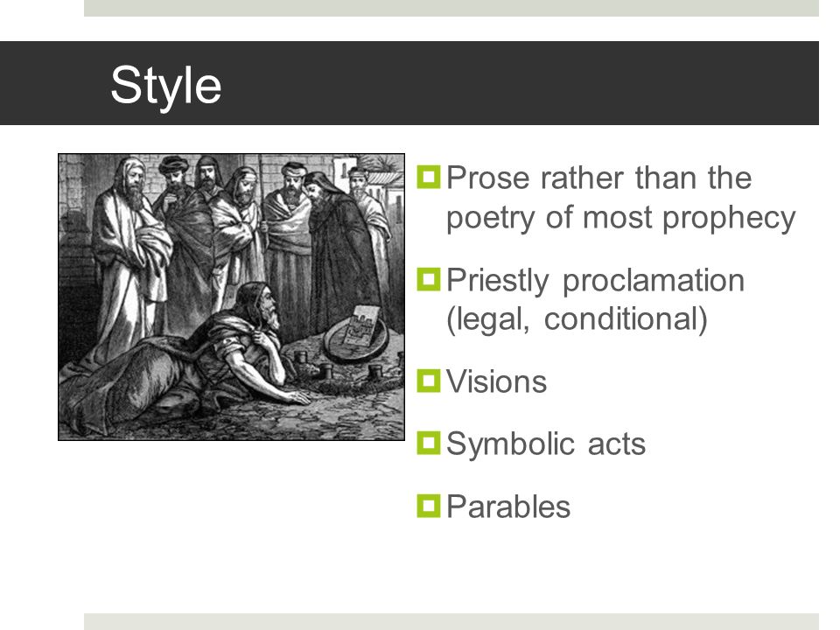Click the line 'poetry of most prophecy'

pyautogui.click(x=620, y=218)
